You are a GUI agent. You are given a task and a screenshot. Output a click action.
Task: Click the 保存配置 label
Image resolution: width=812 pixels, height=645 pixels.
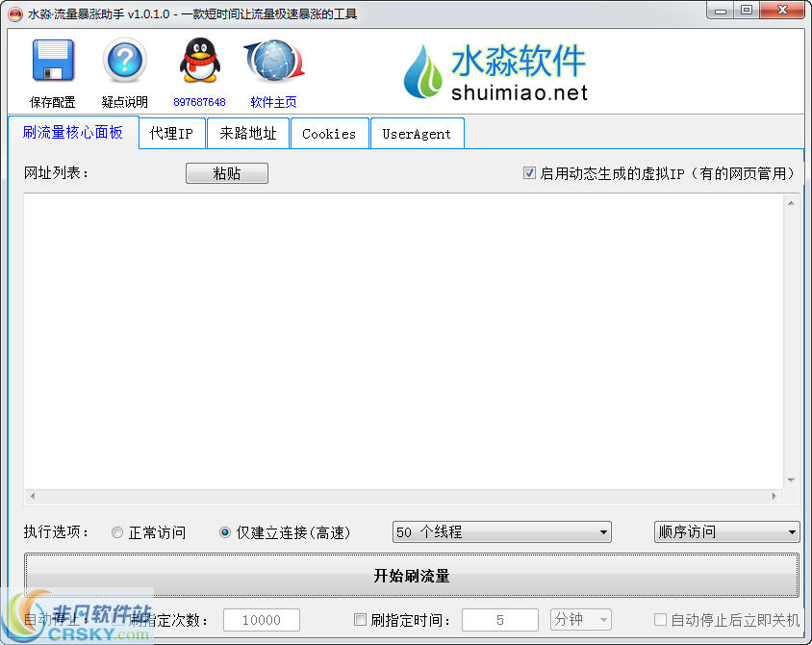(x=53, y=102)
